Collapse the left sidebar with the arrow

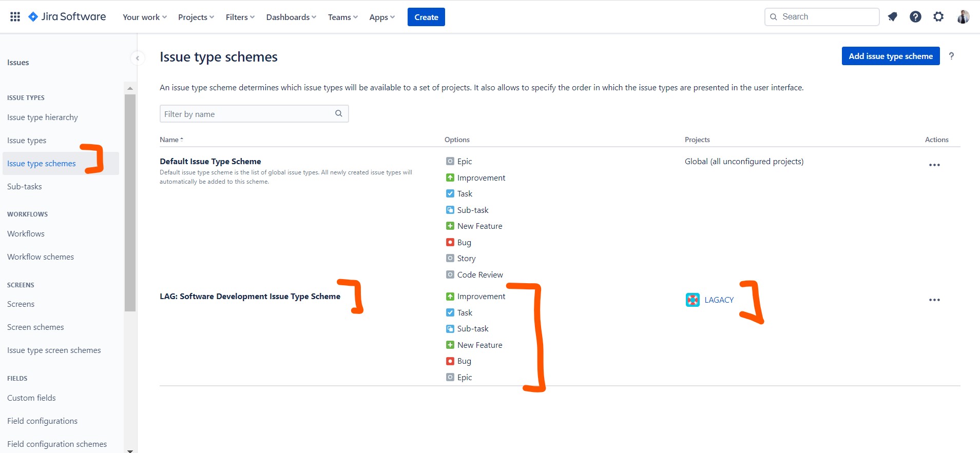137,58
